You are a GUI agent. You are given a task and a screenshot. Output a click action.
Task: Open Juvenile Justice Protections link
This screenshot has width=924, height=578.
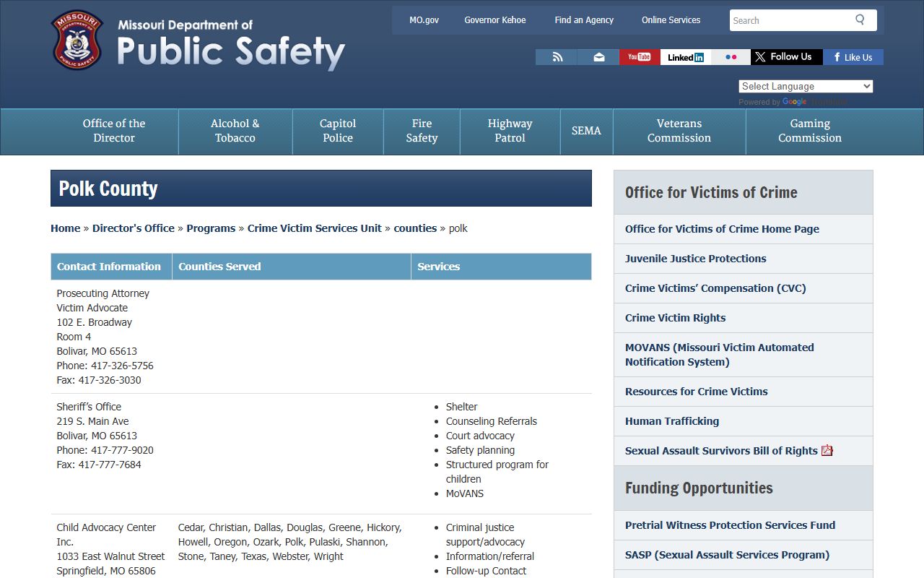[x=696, y=259]
